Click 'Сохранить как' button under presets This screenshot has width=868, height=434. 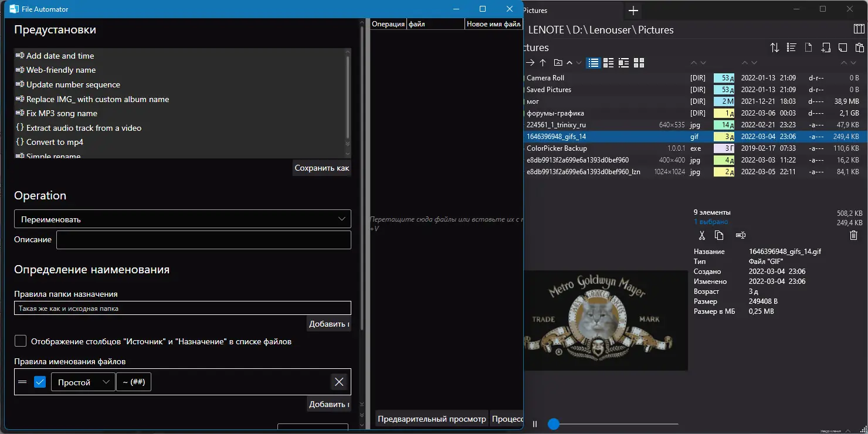click(321, 168)
